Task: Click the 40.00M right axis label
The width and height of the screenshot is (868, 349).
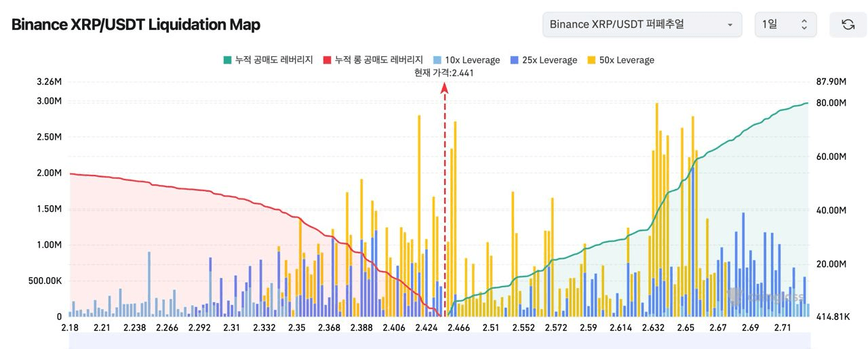Action: click(x=831, y=211)
